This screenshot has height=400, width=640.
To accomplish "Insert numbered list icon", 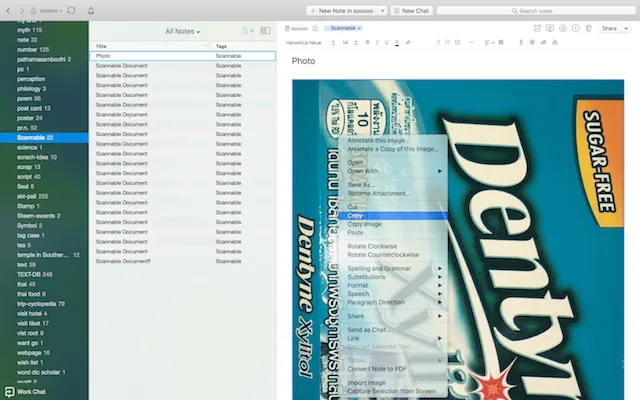I will click(447, 42).
